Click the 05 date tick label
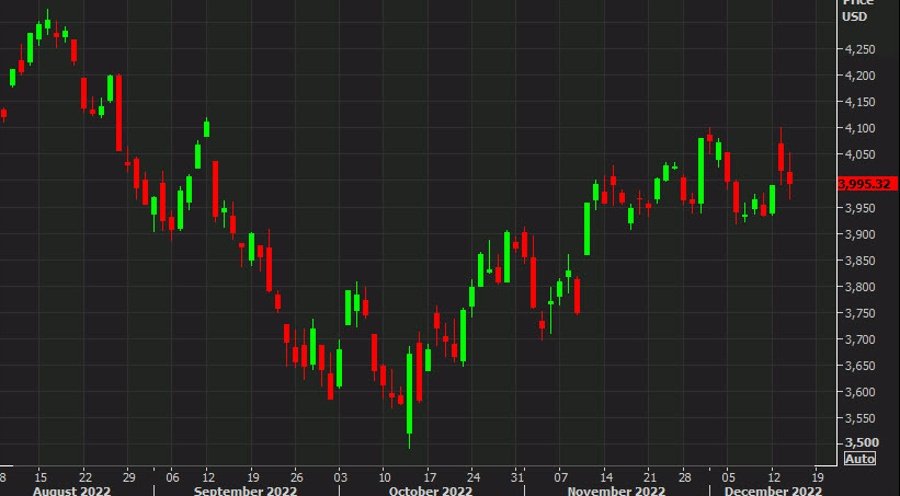 (728, 477)
